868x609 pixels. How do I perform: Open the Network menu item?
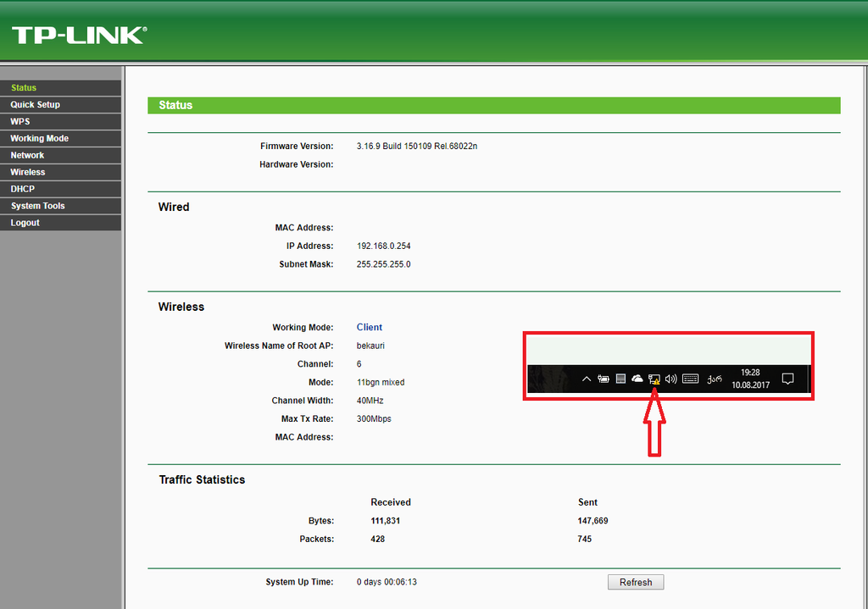[60, 156]
